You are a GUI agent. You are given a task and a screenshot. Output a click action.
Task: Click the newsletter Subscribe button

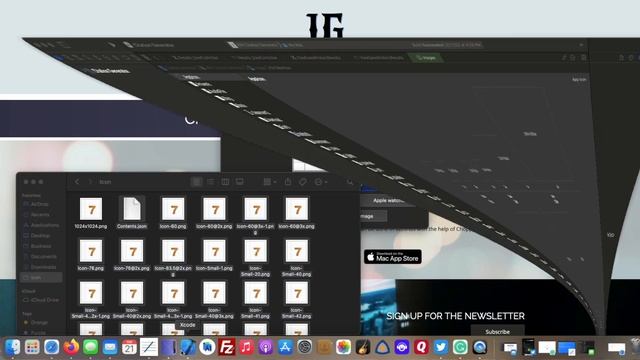(498, 331)
